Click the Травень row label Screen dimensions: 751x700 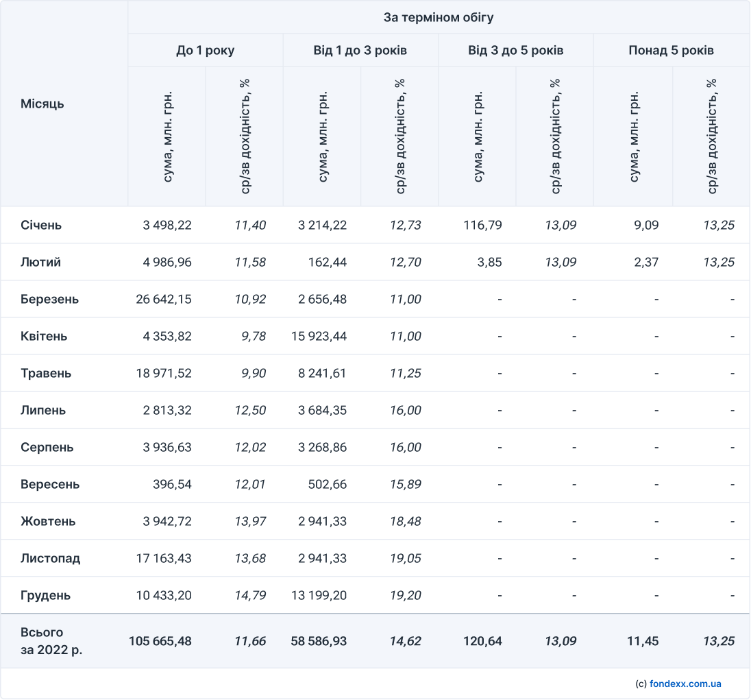[x=46, y=374]
